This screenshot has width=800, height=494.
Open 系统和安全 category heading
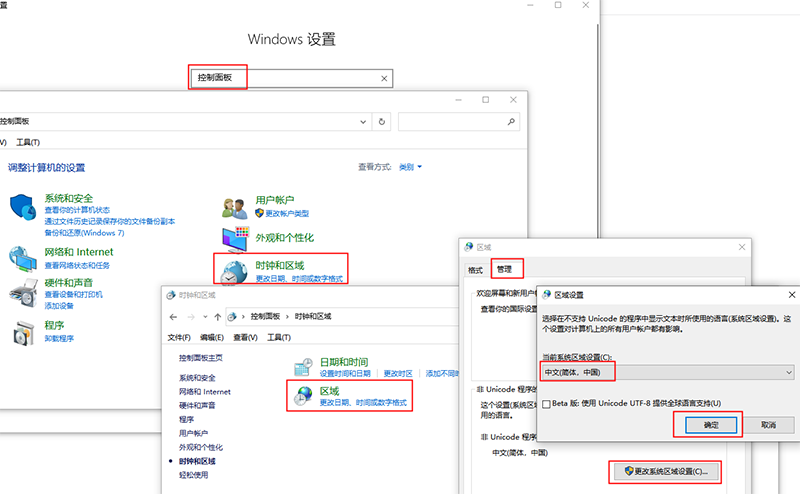point(69,198)
